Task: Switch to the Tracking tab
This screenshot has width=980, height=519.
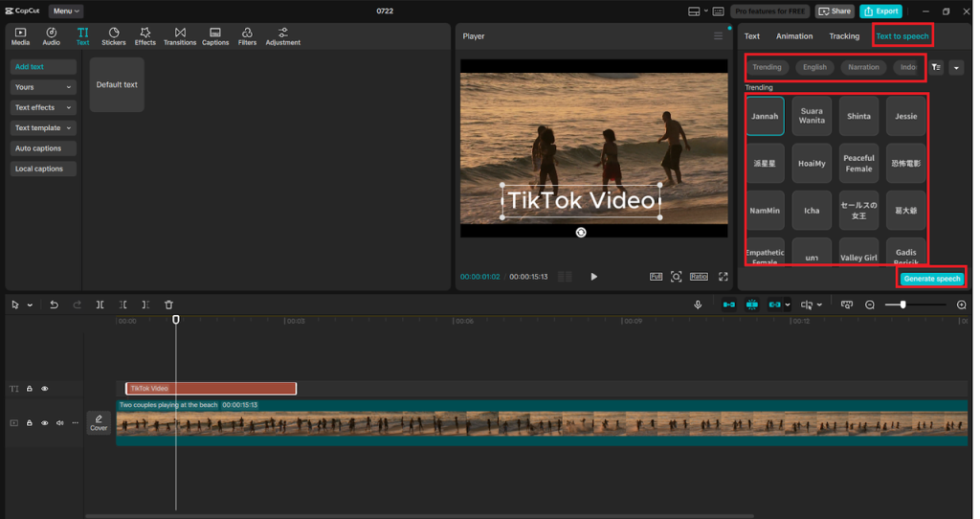Action: 844,36
